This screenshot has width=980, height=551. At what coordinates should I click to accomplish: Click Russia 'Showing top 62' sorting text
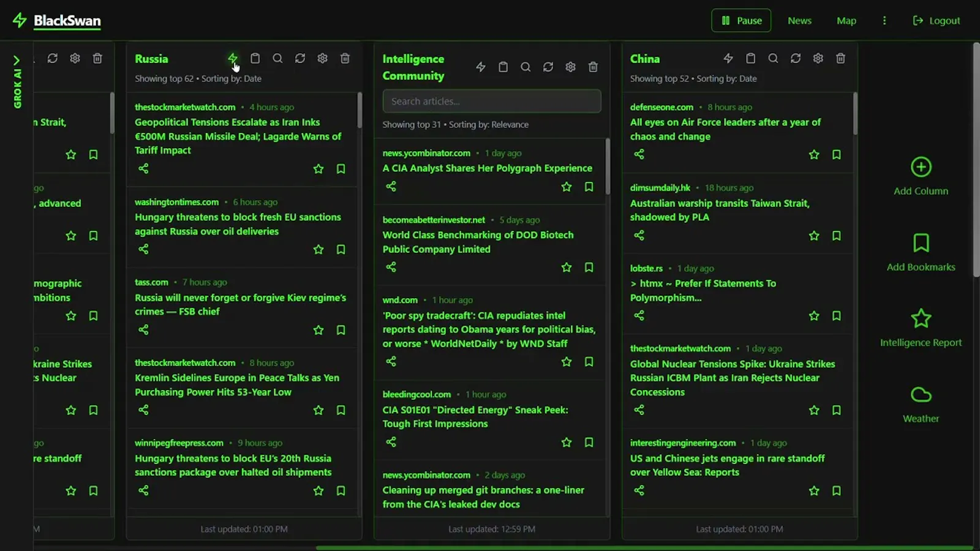click(x=198, y=78)
